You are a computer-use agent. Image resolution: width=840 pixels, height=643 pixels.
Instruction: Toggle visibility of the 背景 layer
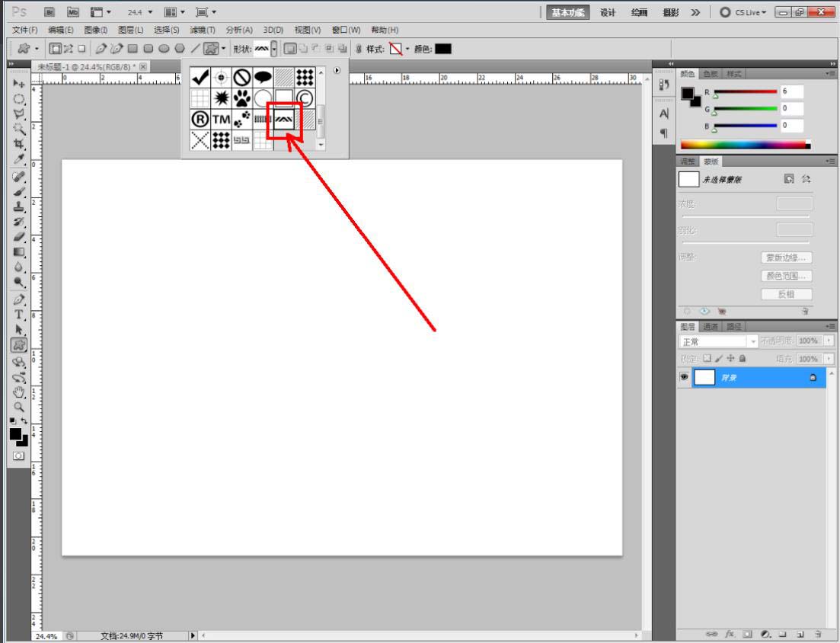[684, 377]
